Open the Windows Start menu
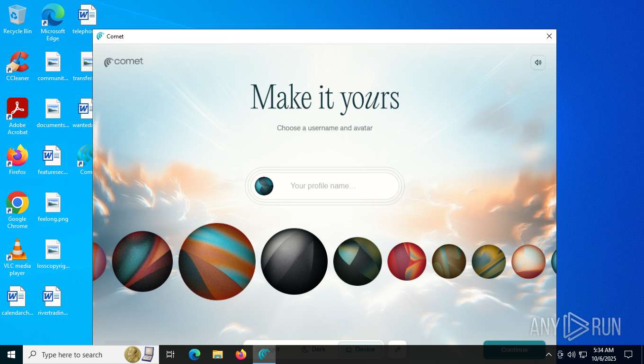 11,355
